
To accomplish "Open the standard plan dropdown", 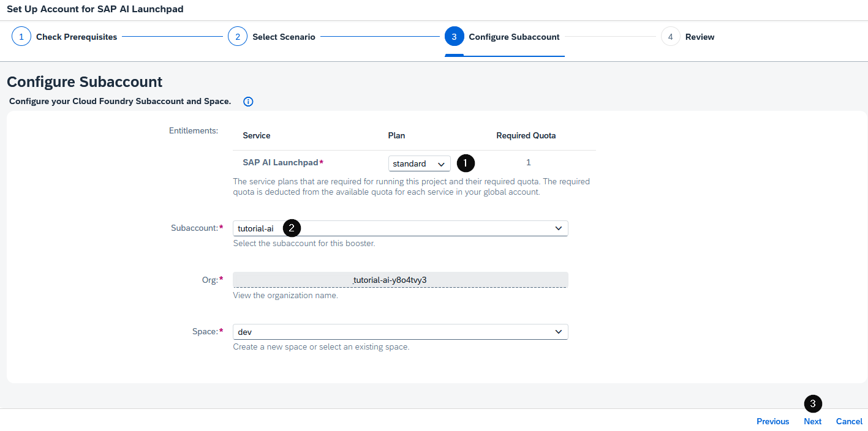I will tap(420, 163).
